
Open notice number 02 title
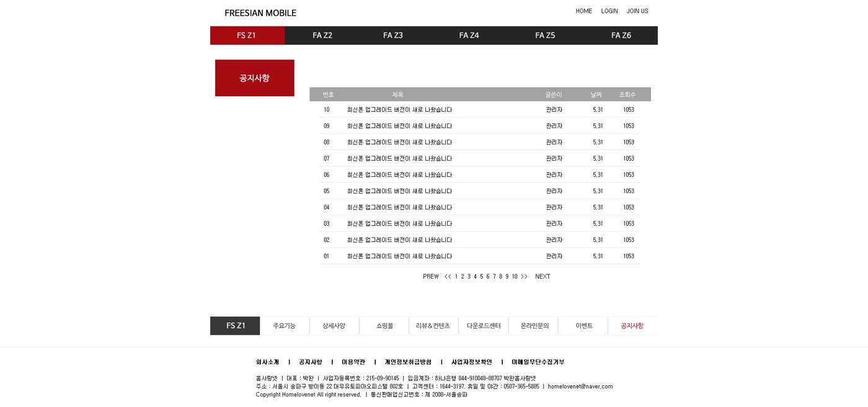(x=399, y=240)
